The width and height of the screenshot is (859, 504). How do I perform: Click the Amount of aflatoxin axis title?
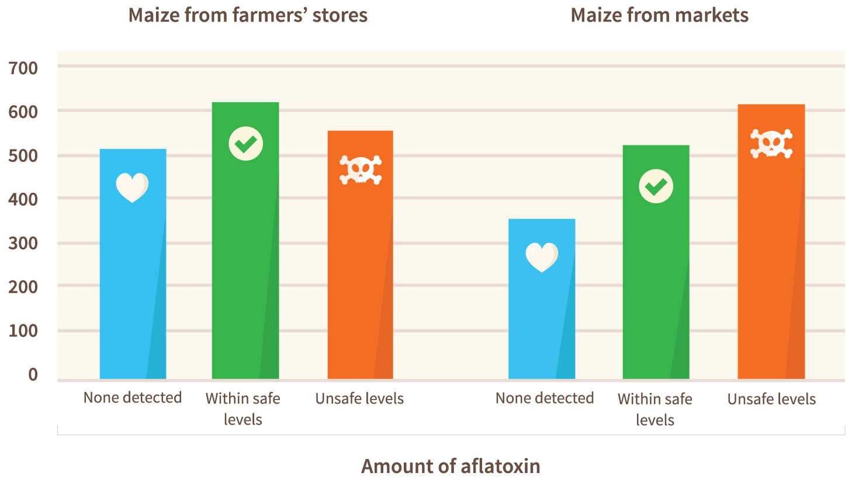point(451,466)
